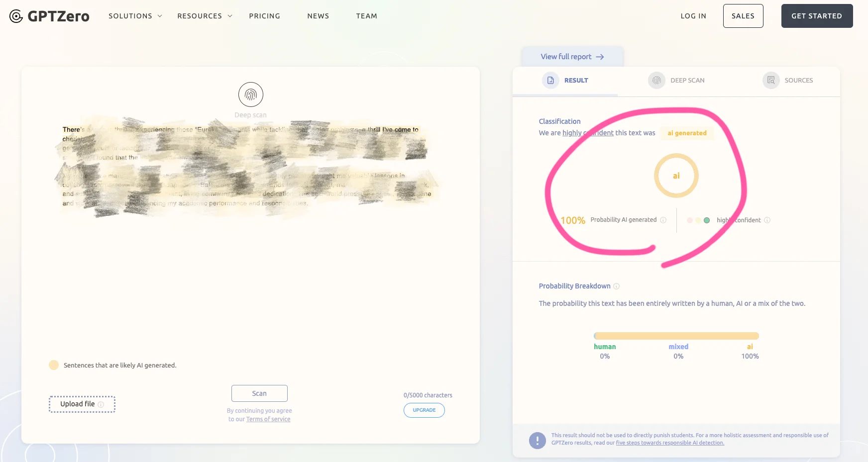Open the News page
Viewport: 868px width, 462px height.
(x=318, y=16)
